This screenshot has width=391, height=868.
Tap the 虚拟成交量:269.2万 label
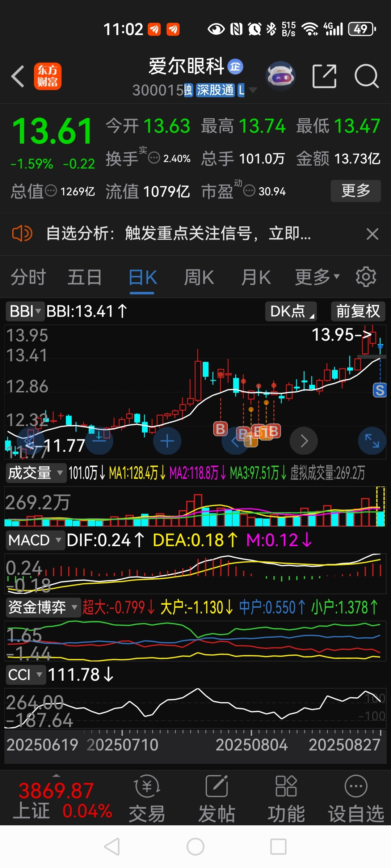tap(328, 473)
